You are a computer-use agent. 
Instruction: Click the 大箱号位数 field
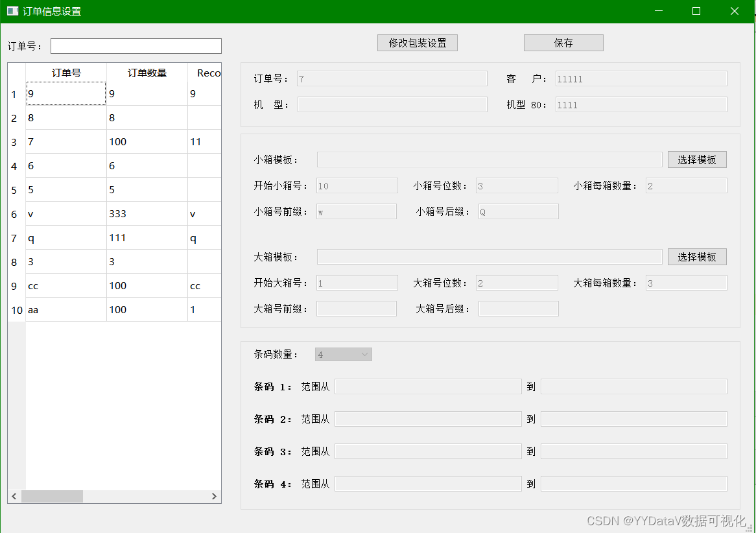click(517, 283)
